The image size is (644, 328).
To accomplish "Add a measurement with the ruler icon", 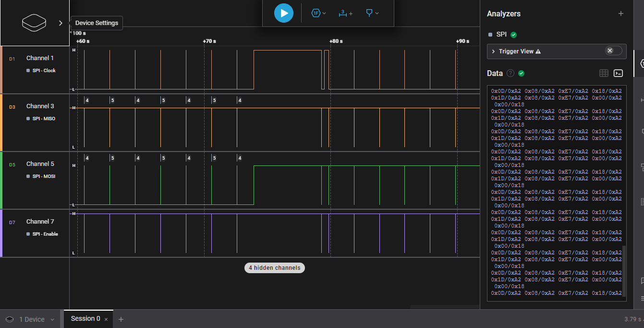I will [345, 13].
